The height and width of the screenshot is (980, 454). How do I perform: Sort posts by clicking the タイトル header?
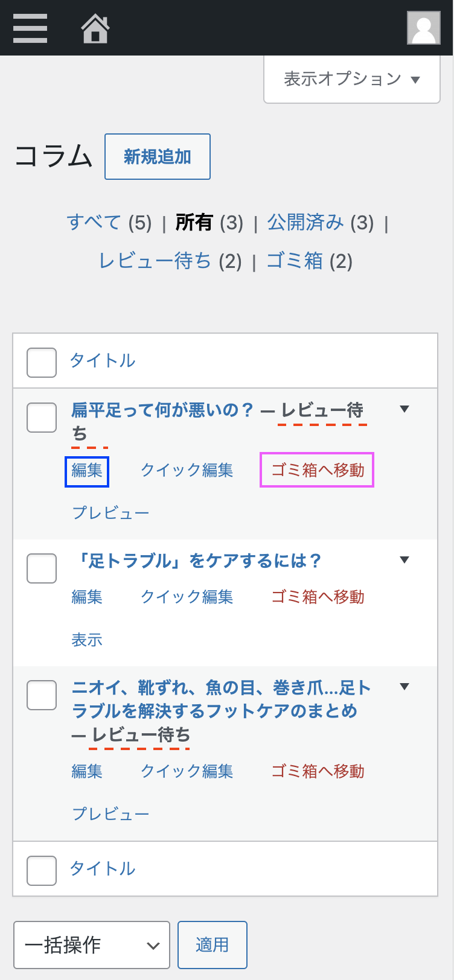(103, 361)
